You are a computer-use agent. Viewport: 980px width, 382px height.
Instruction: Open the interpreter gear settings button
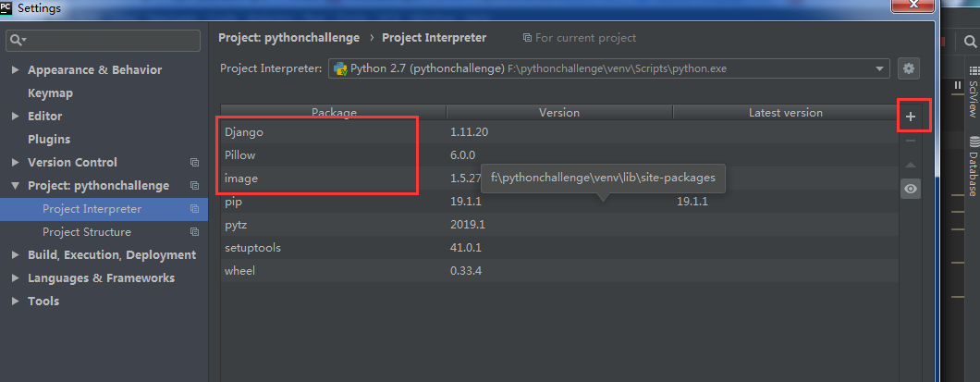[909, 68]
